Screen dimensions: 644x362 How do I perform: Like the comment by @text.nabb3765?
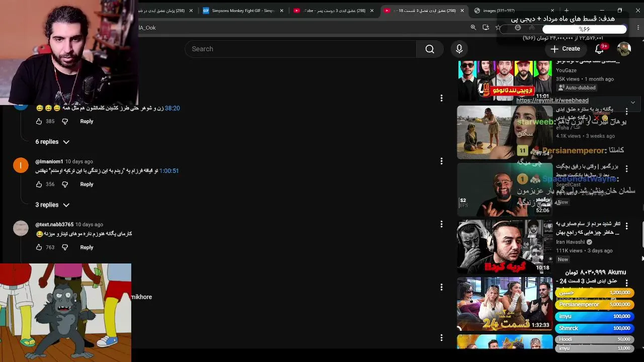(x=39, y=247)
